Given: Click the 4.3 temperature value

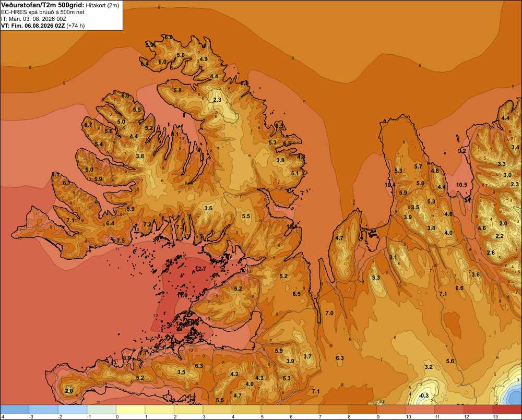Looking at the screenshot, I should 259,378.
